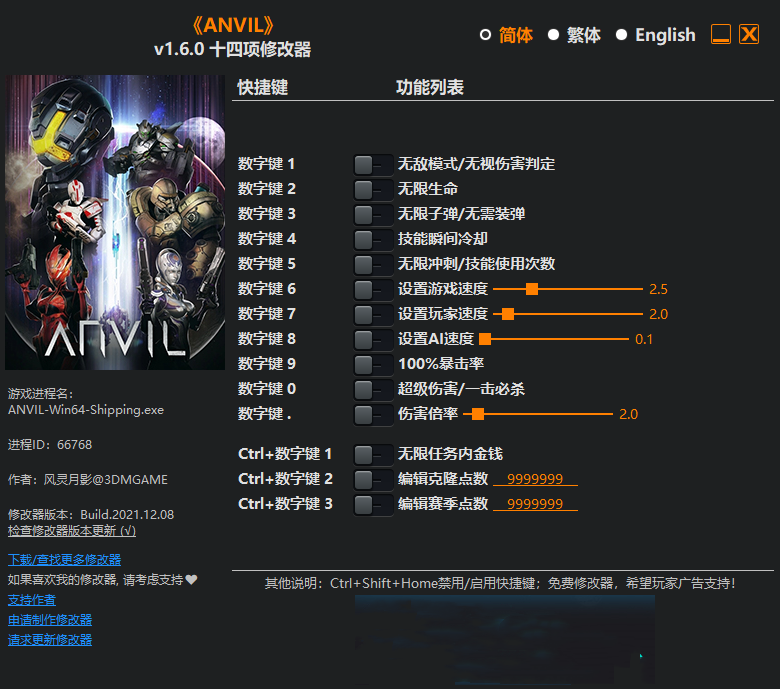Toggle 设置玩家速度 switch

(x=373, y=314)
